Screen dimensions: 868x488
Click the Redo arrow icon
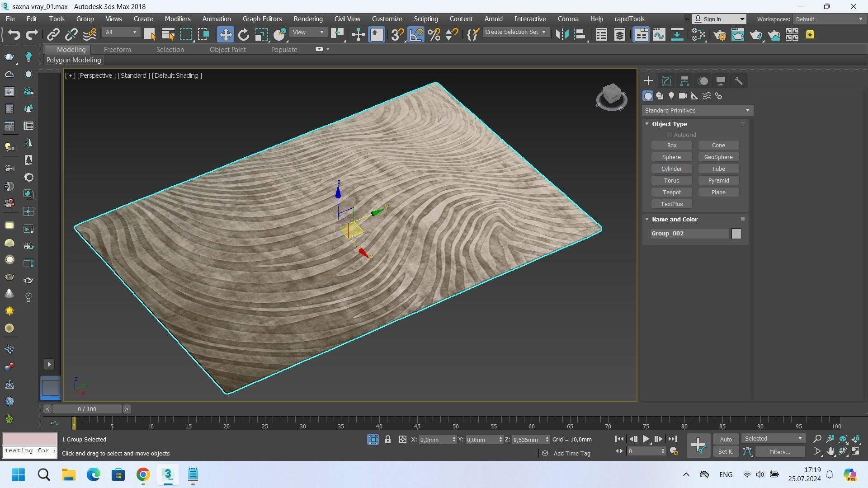[x=32, y=35]
